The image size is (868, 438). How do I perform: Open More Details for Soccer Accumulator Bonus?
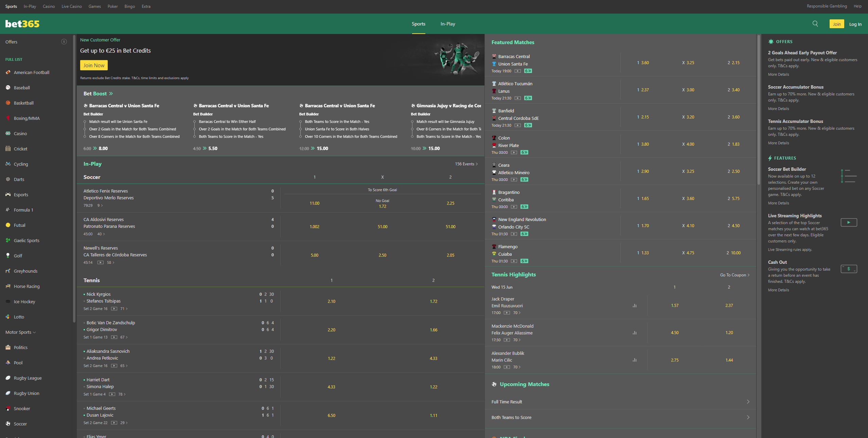778,108
